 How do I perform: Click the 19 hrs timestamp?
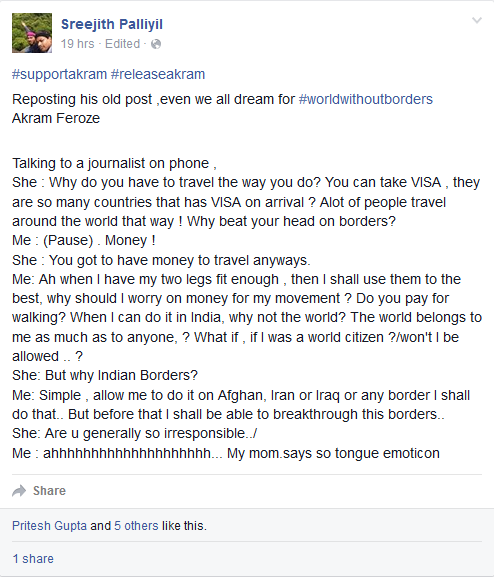[x=77, y=44]
